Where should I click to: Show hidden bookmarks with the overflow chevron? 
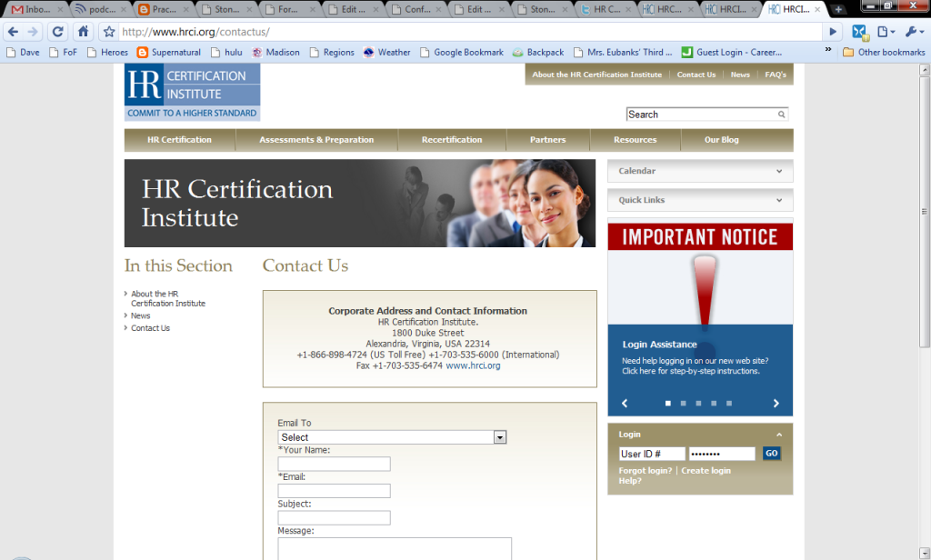827,50
